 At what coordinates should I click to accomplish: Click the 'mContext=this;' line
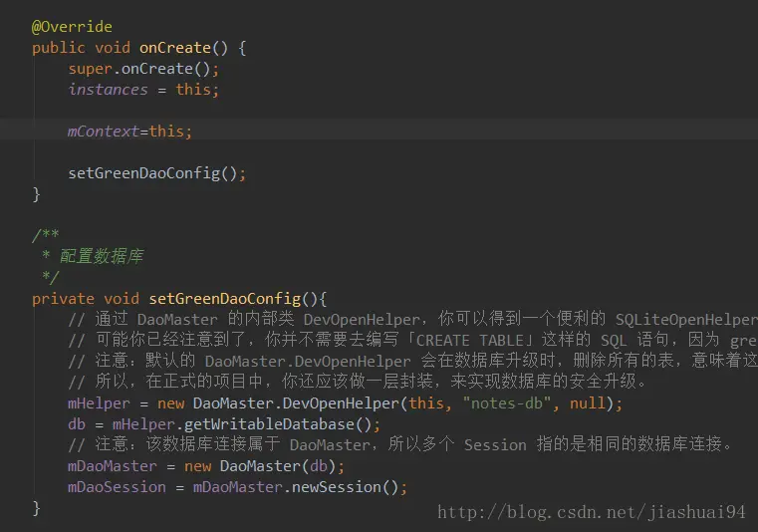point(130,132)
